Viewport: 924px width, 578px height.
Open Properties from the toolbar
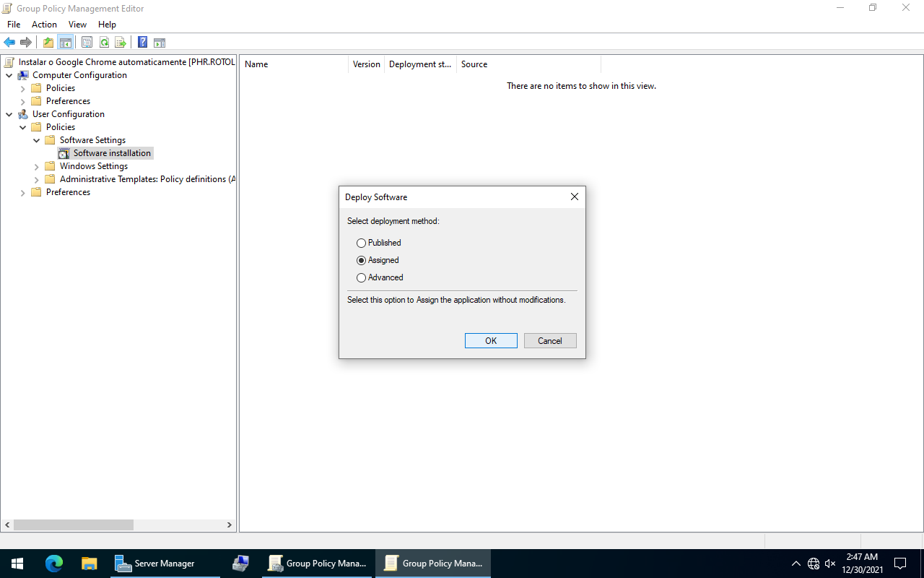(87, 43)
